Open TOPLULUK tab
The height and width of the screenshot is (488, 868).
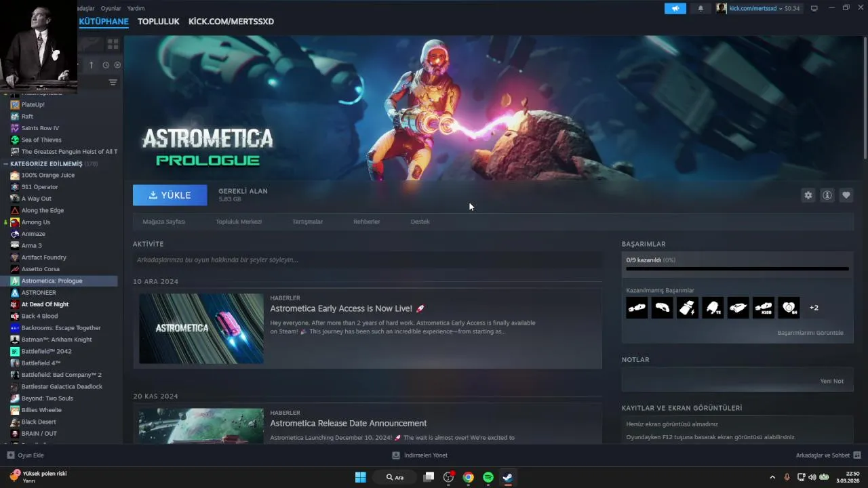pos(159,22)
